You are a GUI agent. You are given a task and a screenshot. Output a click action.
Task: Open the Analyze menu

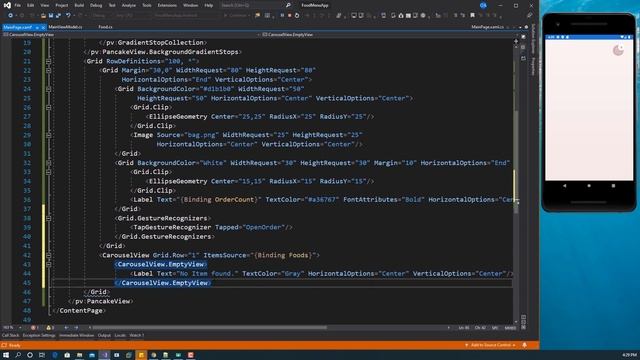(x=129, y=5)
